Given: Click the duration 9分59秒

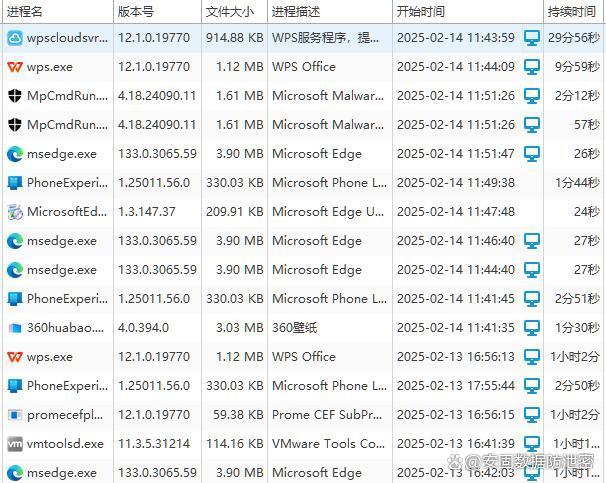Looking at the screenshot, I should coord(577,67).
